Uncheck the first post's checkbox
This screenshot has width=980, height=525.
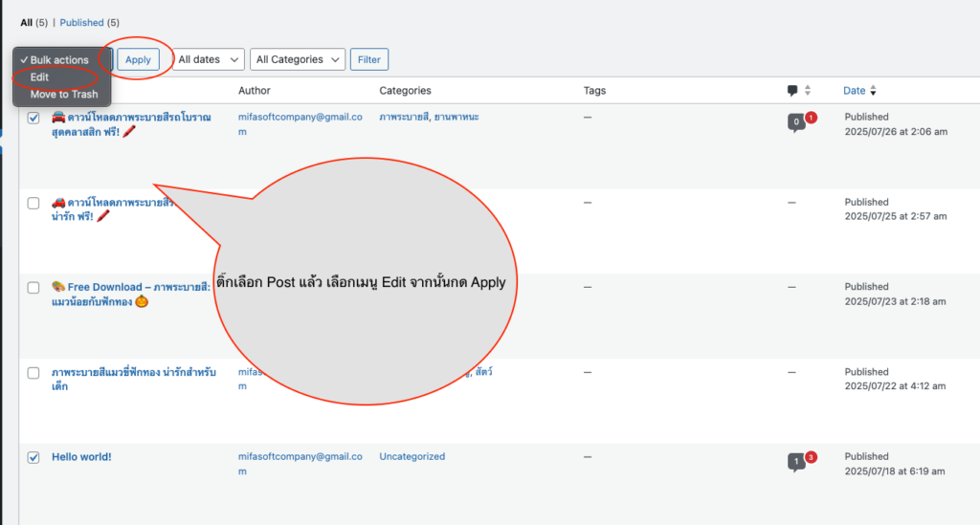tap(33, 118)
